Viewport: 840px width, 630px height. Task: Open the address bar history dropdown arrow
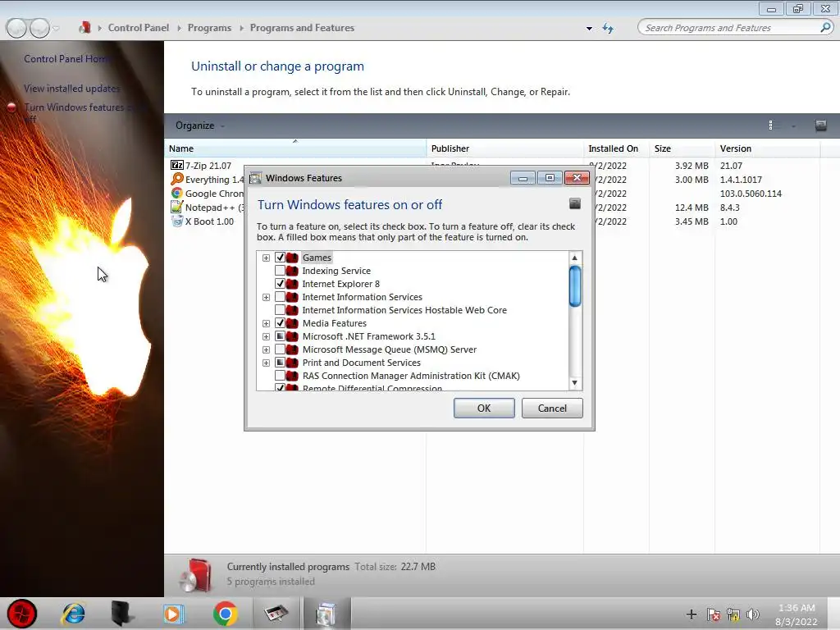(x=589, y=29)
